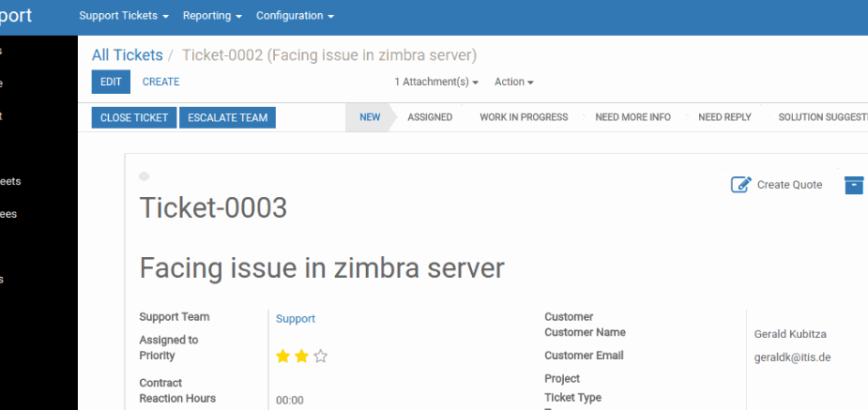Click the 'Facing issue in zimbra server' title
This screenshot has height=410, width=868.
(x=322, y=267)
